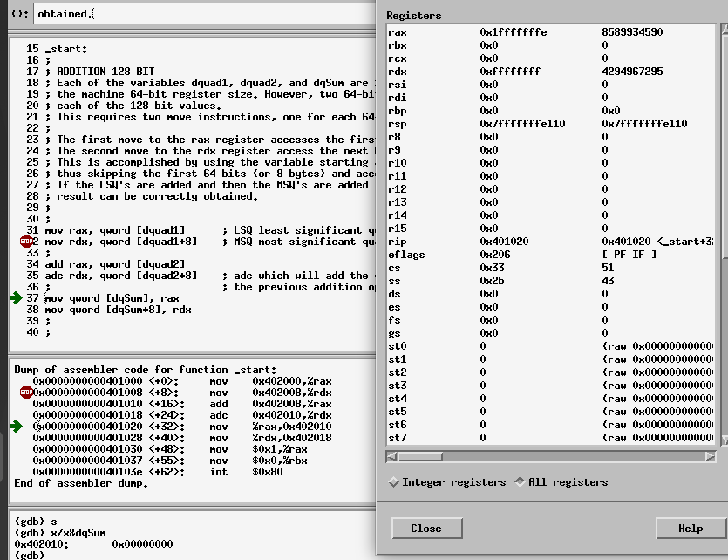Focus the argument field containing 'obtained.'
728x560 pixels.
coord(204,14)
